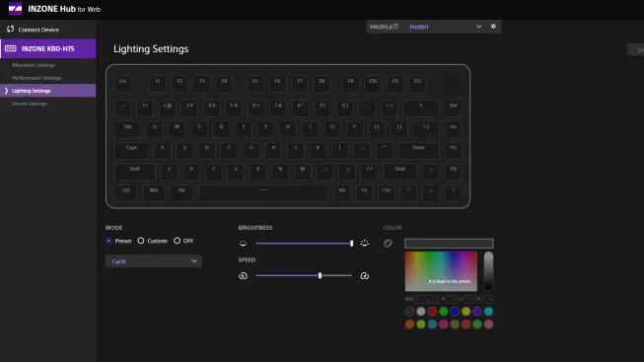The height and width of the screenshot is (362, 644).
Task: Select the Preset mode radio button
Action: click(108, 241)
